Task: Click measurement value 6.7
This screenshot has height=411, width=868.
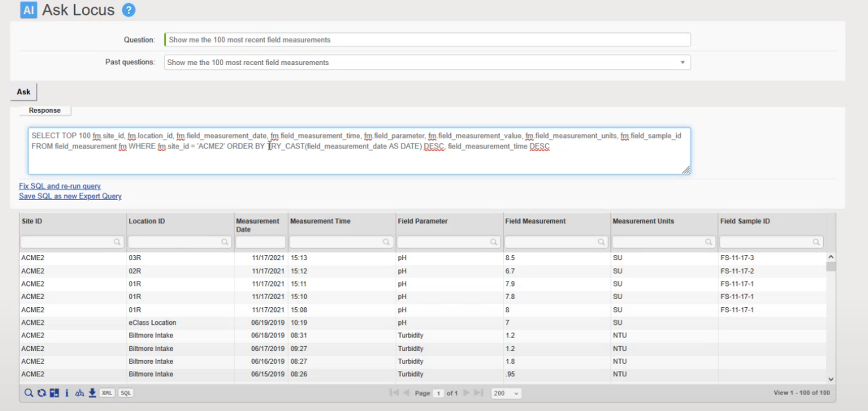Action: coord(510,271)
